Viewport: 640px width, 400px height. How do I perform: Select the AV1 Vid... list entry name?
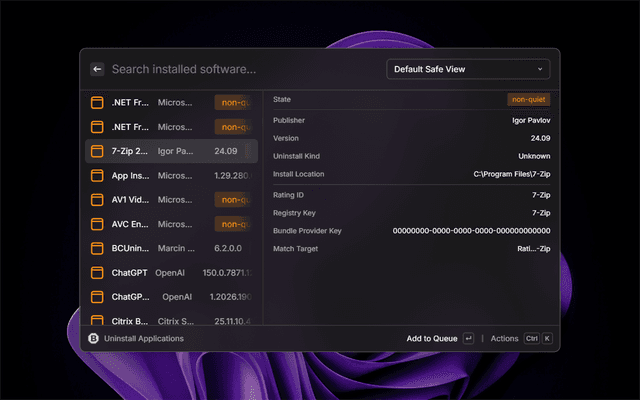click(130, 200)
